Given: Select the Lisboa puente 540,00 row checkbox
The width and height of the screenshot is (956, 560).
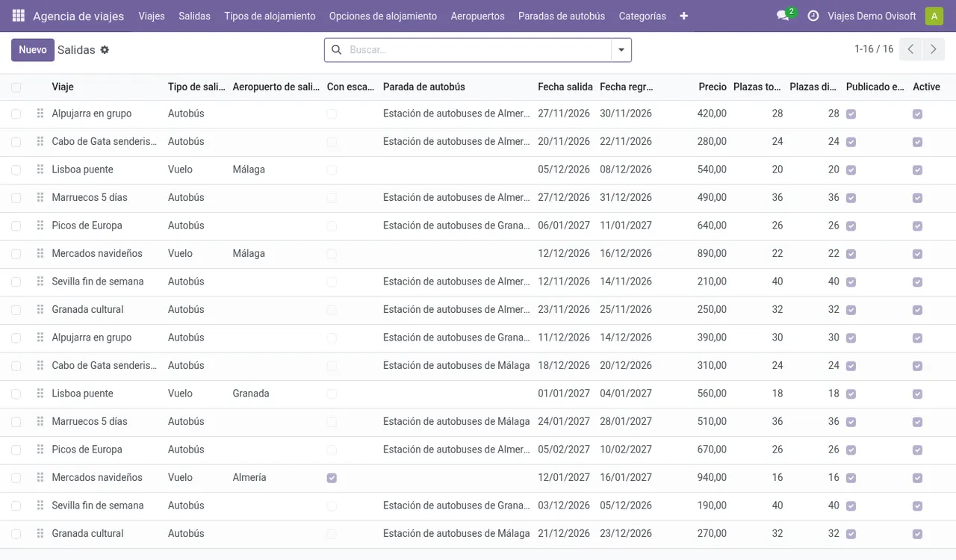Looking at the screenshot, I should (16, 169).
